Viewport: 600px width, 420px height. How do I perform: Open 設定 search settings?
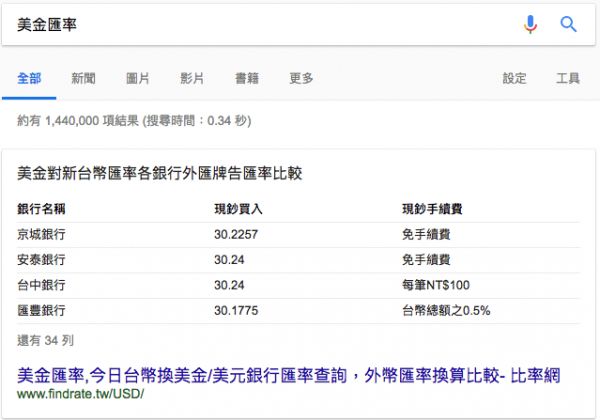[x=514, y=78]
